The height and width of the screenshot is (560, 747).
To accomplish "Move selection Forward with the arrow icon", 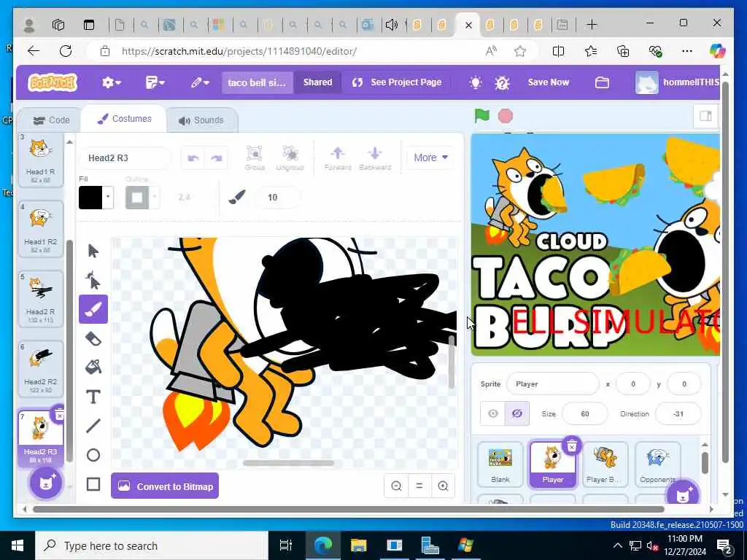I will point(337,158).
